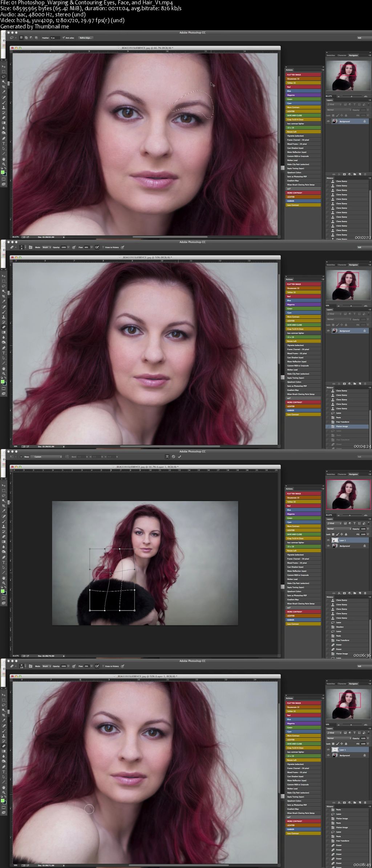Run Desaturate 10 action in the 00:02:12 frame
The width and height of the screenshot is (372, 868).
click(303, 79)
